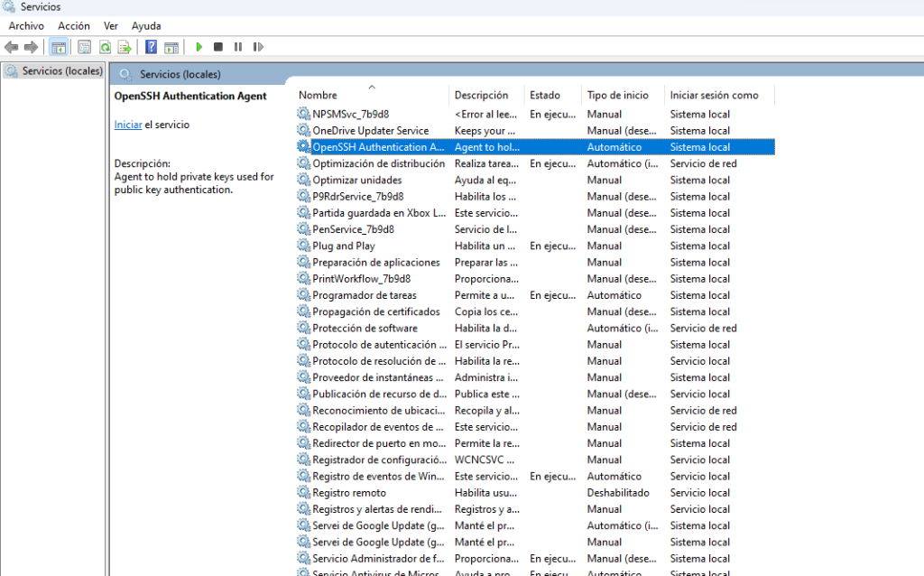
Task: Sort by the Tipo de inicio column
Action: tap(617, 95)
